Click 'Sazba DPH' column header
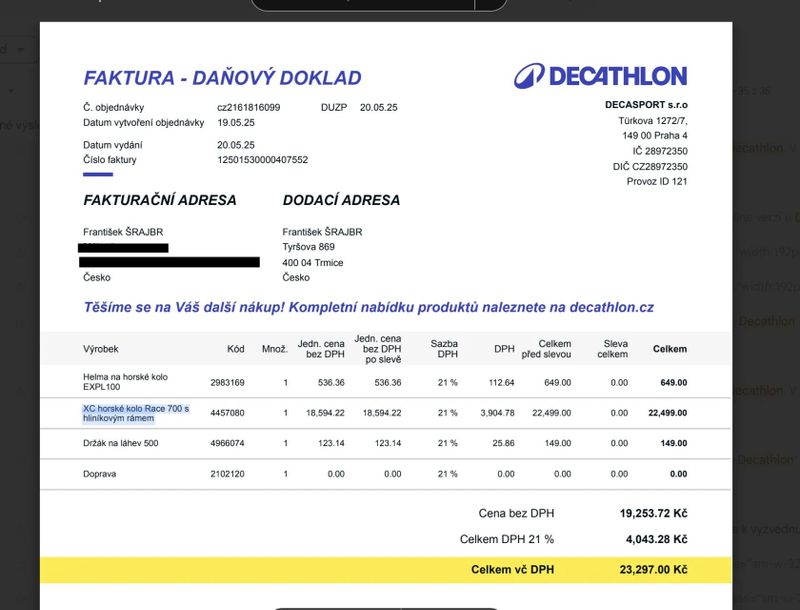The height and width of the screenshot is (610, 800). pyautogui.click(x=444, y=349)
